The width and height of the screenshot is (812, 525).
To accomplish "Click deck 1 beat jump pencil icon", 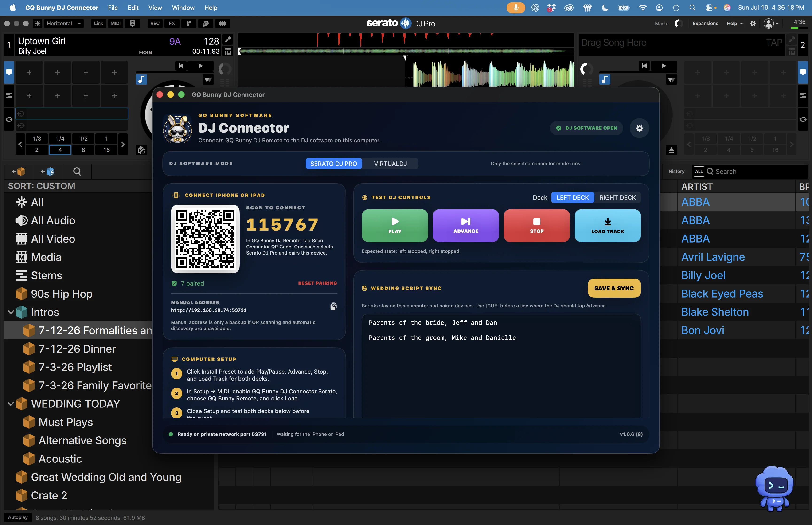I will [x=141, y=150].
